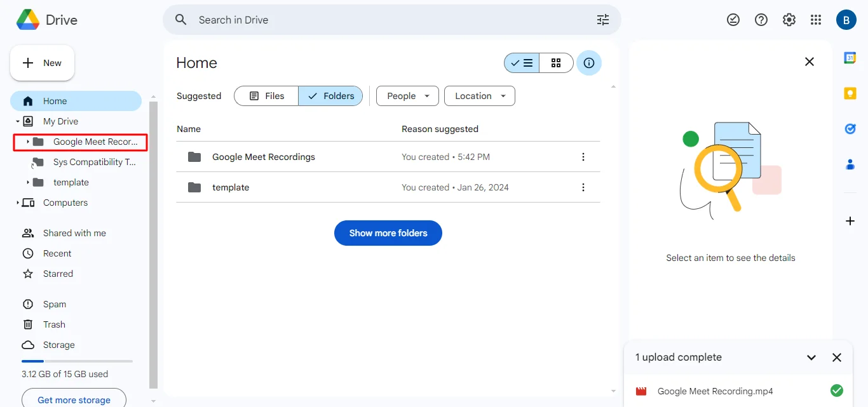Deselect the Folders filter chip

pos(330,95)
